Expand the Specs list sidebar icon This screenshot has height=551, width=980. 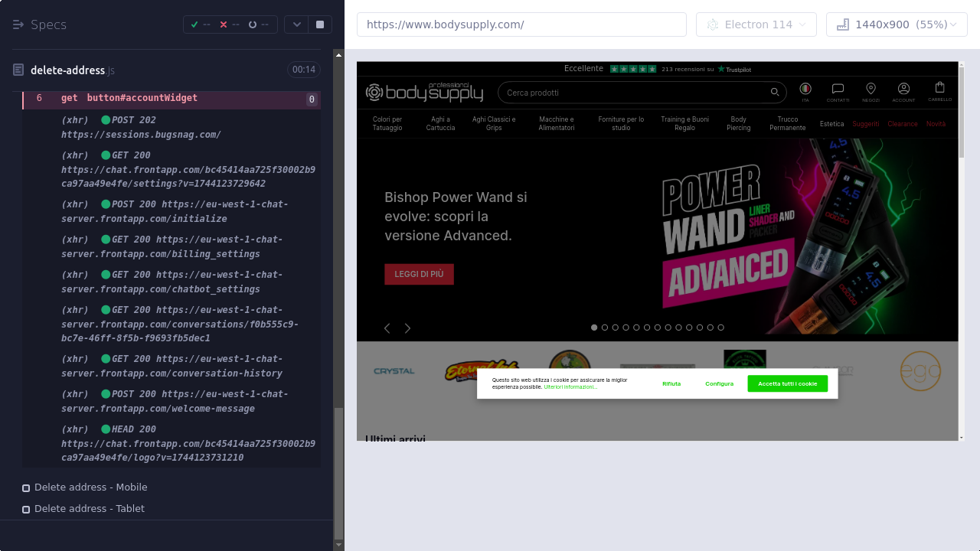click(x=18, y=24)
